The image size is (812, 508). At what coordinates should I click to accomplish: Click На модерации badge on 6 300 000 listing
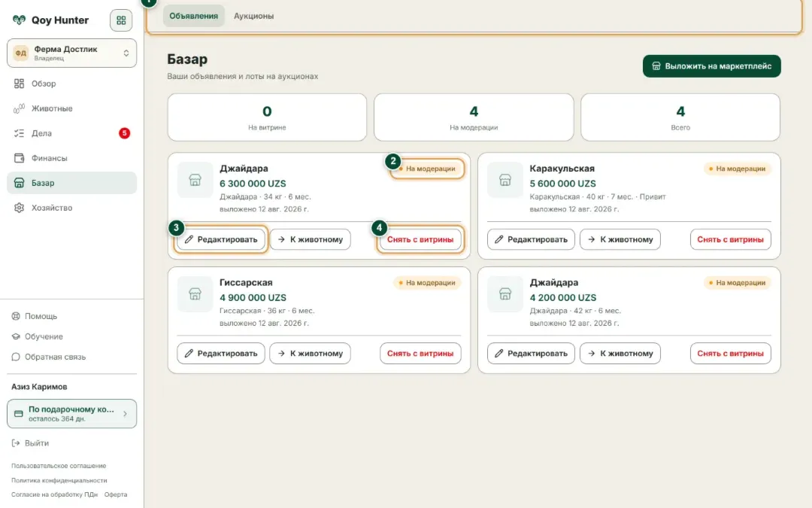pyautogui.click(x=427, y=169)
